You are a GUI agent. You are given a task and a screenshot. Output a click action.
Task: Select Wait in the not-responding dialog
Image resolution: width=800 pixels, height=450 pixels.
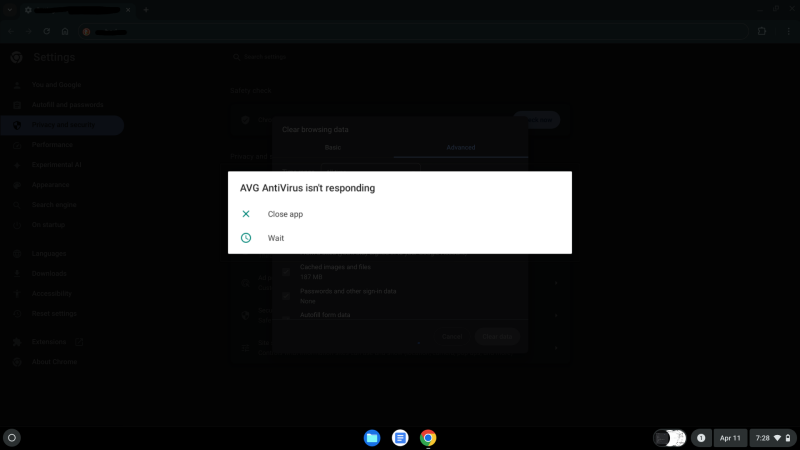click(x=399, y=238)
